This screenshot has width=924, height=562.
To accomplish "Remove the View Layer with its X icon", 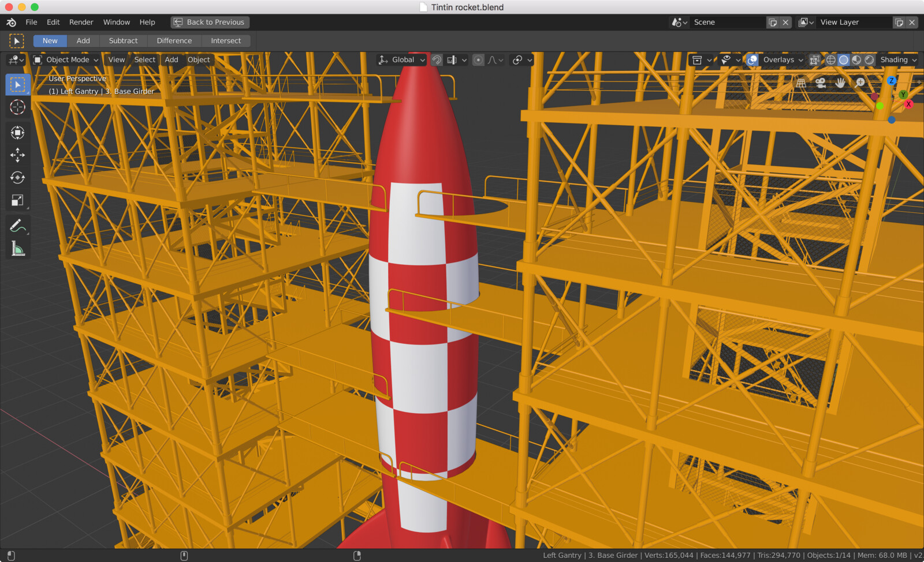I will coord(912,22).
